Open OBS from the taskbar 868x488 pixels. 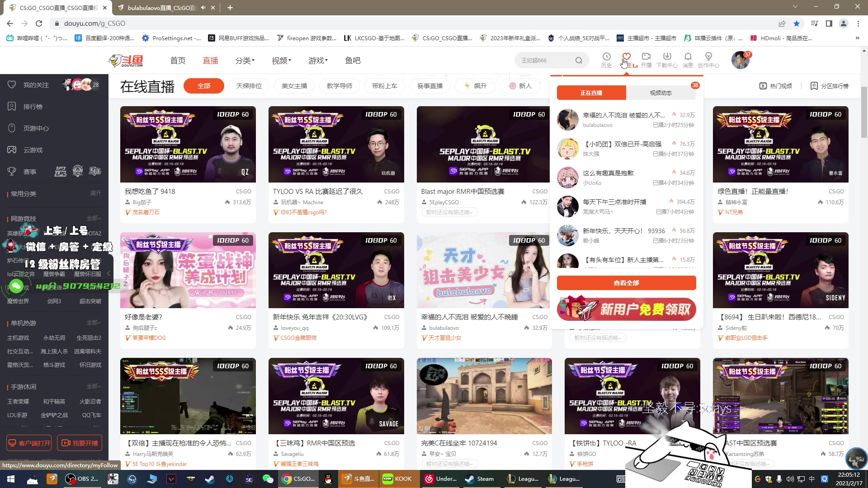(82, 479)
